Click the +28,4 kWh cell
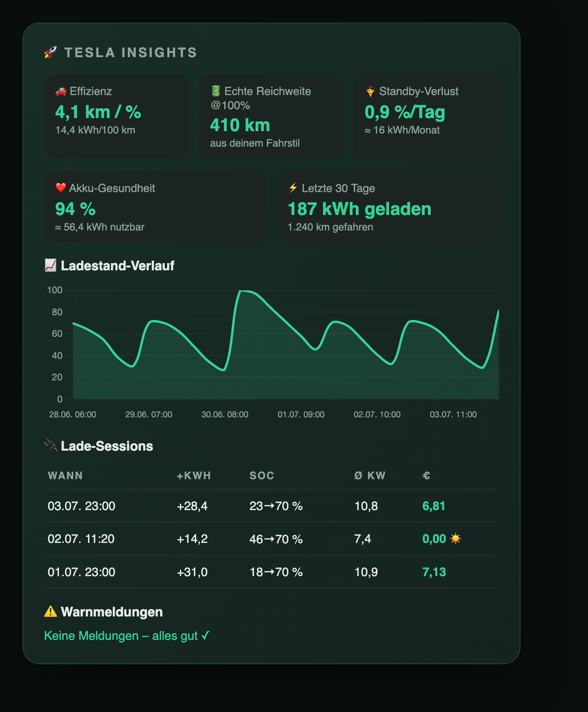 click(192, 506)
